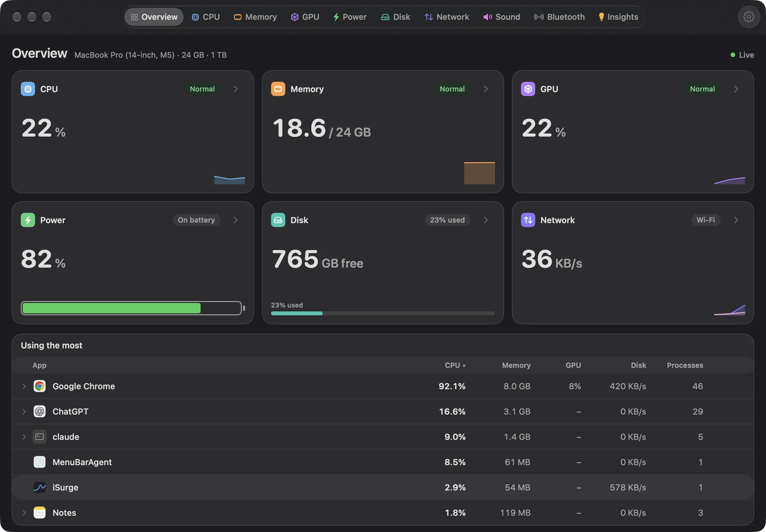
Task: Expand the claude process row
Action: pos(24,437)
